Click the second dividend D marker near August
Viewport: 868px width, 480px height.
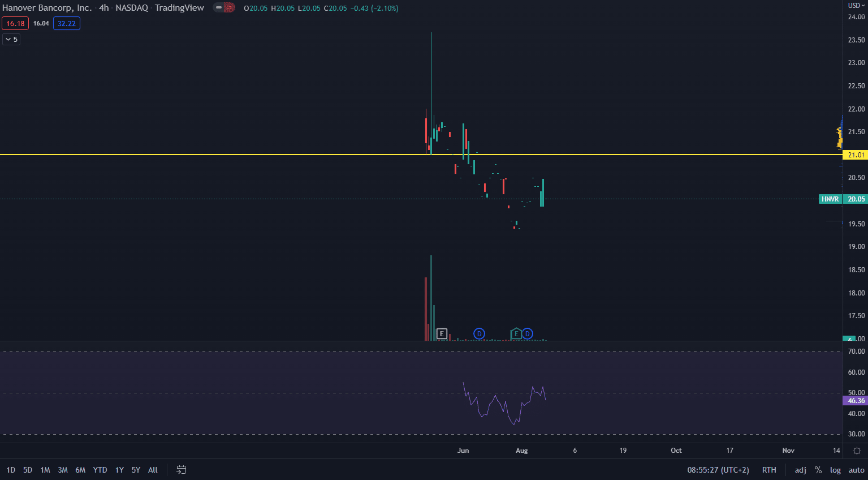pos(527,334)
